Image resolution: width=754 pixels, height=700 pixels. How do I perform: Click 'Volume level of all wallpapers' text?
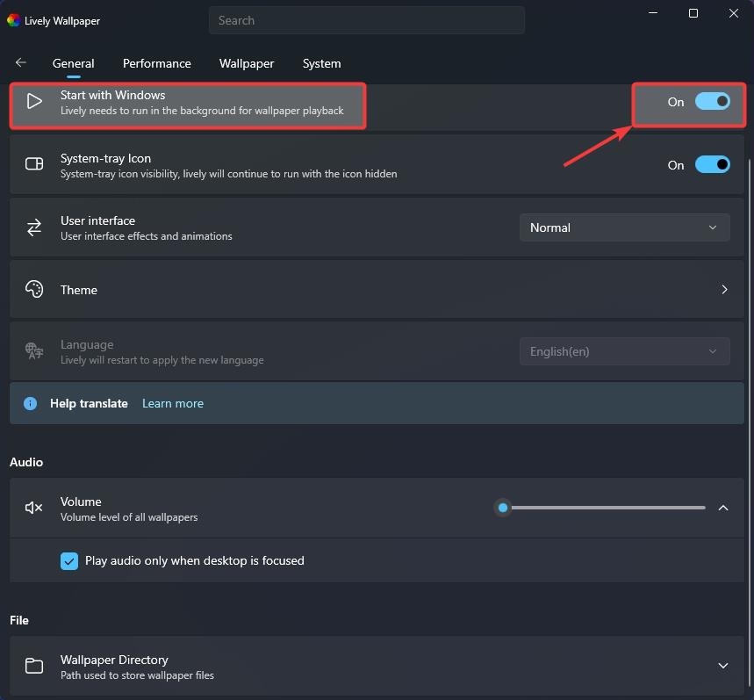tap(129, 517)
